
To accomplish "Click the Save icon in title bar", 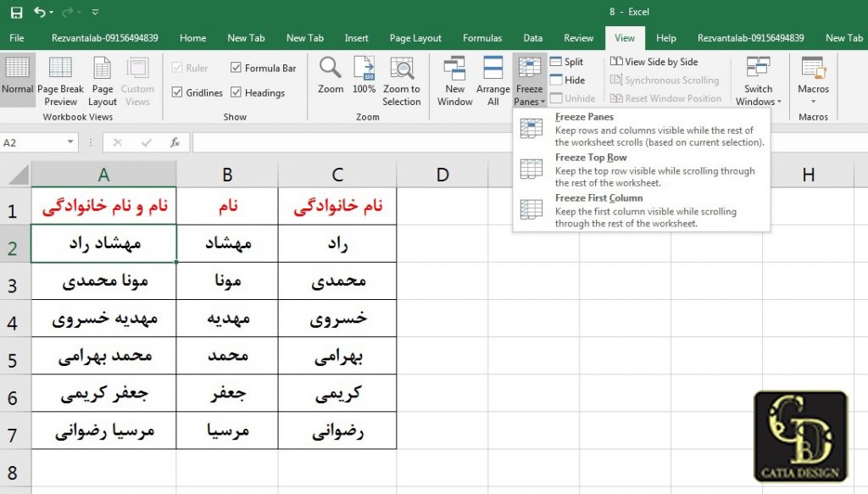I will 17,12.
